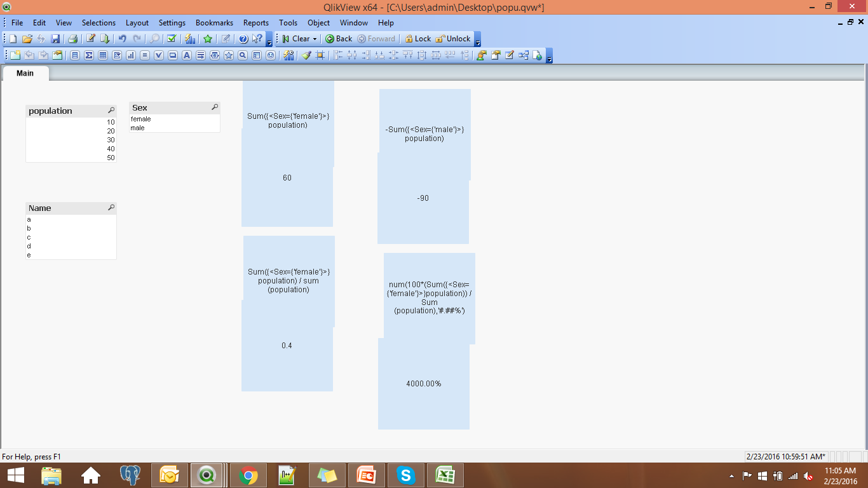Select name e in Name list

pos(71,255)
